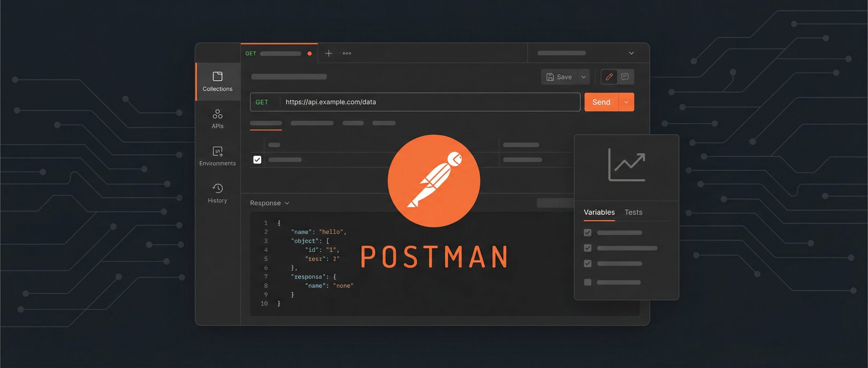
Task: Select the Variables tab
Action: pyautogui.click(x=599, y=212)
